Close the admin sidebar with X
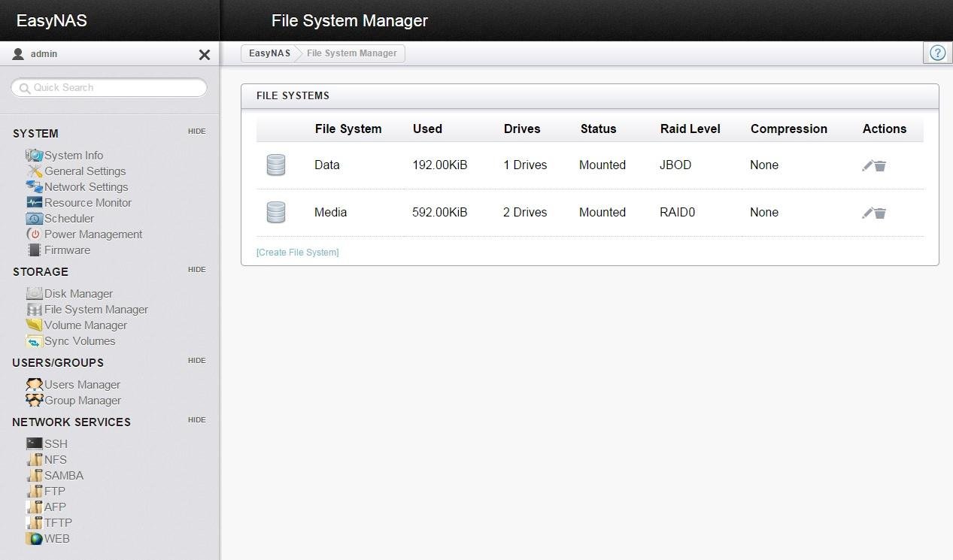 coord(204,54)
